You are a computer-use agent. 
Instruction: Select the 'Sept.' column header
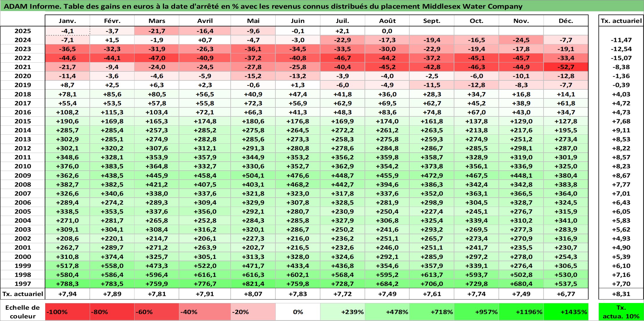pos(432,21)
